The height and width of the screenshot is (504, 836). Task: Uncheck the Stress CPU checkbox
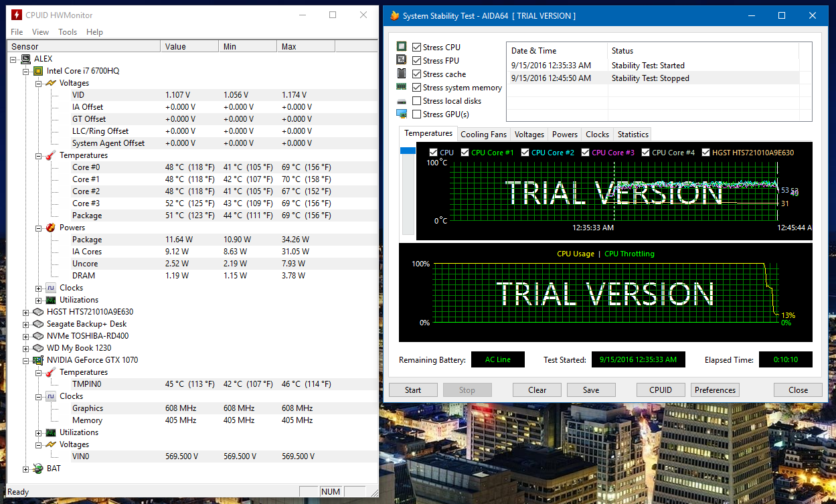pos(417,48)
